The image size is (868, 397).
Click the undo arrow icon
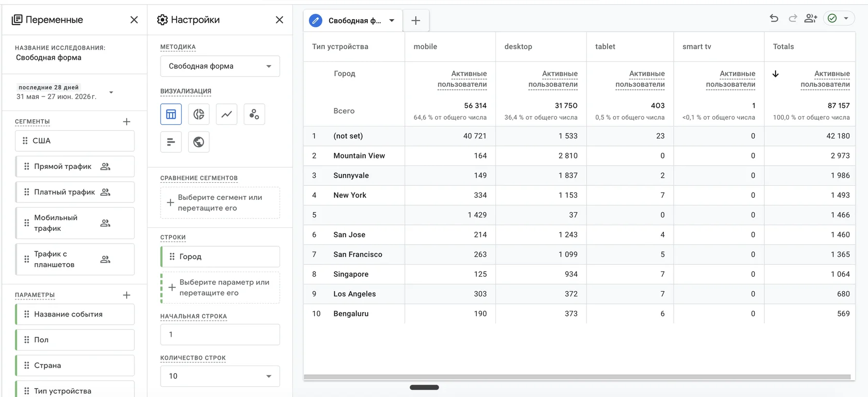[x=774, y=19]
